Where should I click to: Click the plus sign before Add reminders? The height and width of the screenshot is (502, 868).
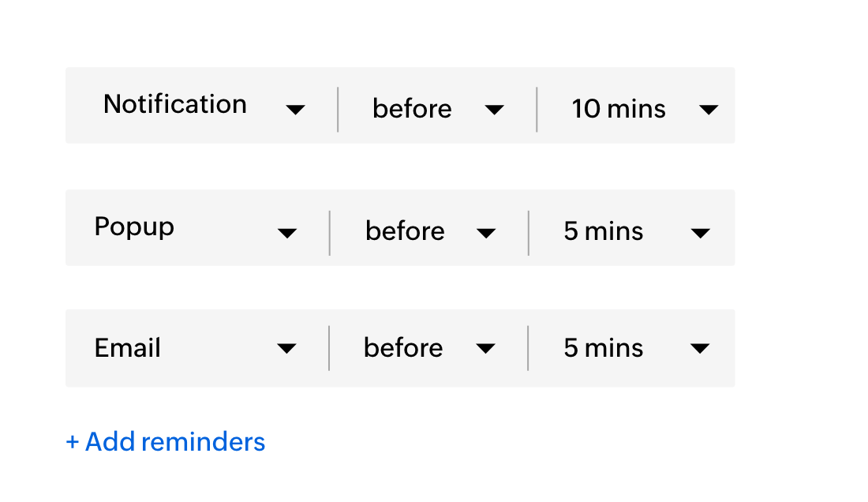point(72,441)
